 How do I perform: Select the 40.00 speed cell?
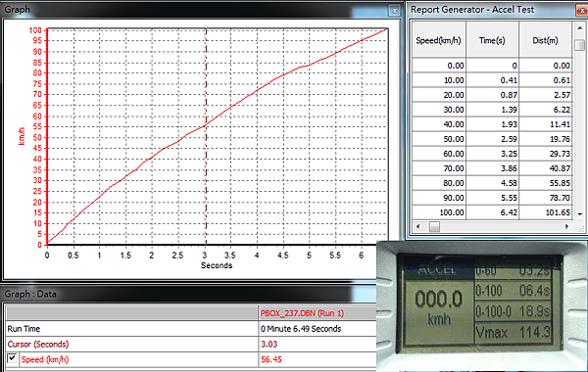(x=439, y=124)
